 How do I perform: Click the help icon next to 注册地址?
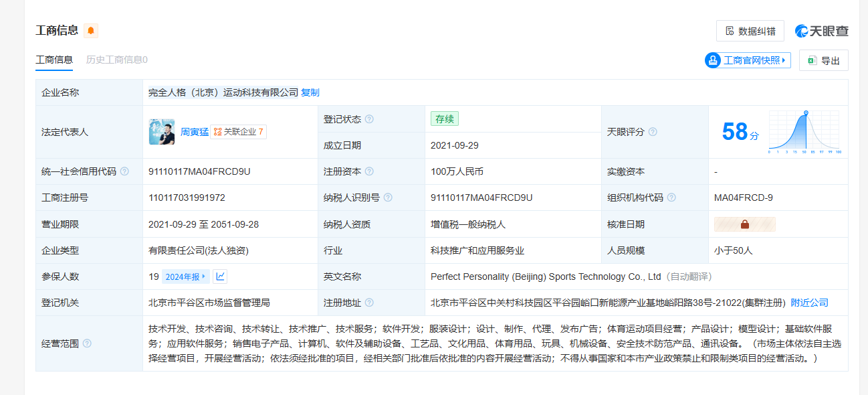coord(369,303)
